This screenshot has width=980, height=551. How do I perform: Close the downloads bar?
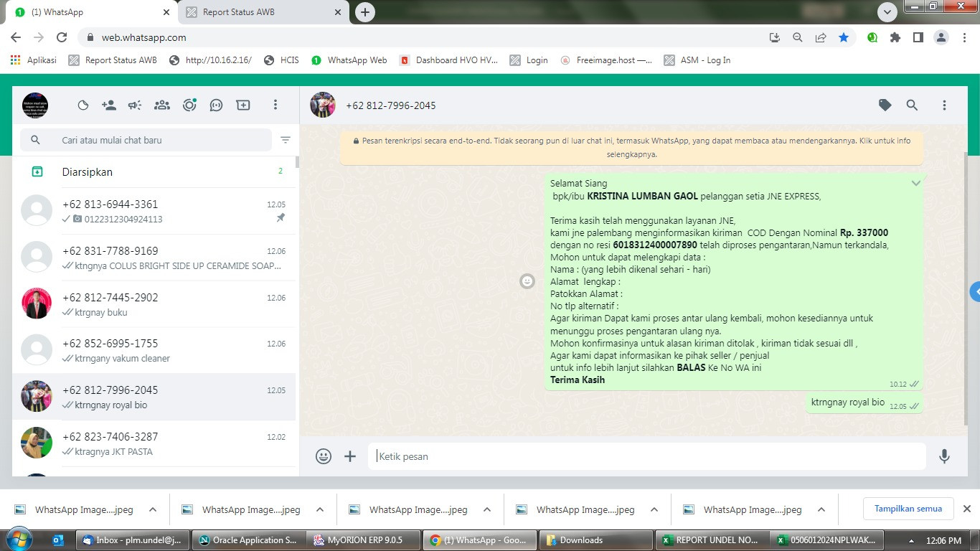tap(966, 509)
